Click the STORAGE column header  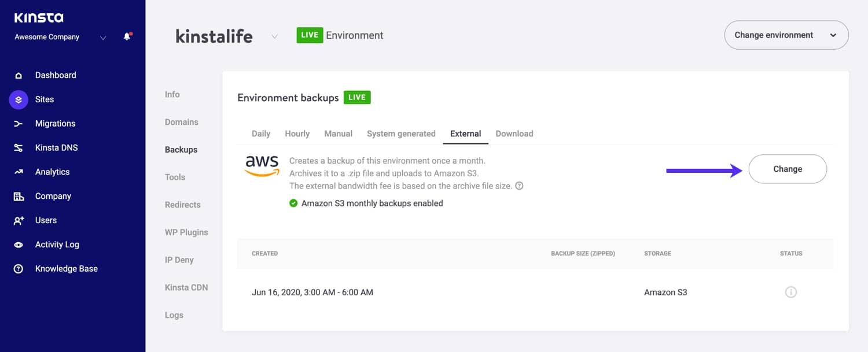point(658,254)
